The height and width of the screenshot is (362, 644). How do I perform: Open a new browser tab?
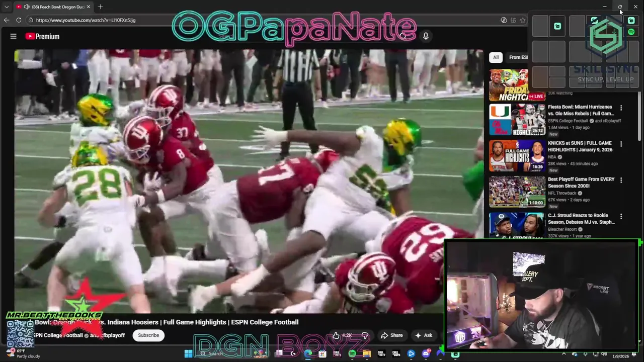click(100, 7)
